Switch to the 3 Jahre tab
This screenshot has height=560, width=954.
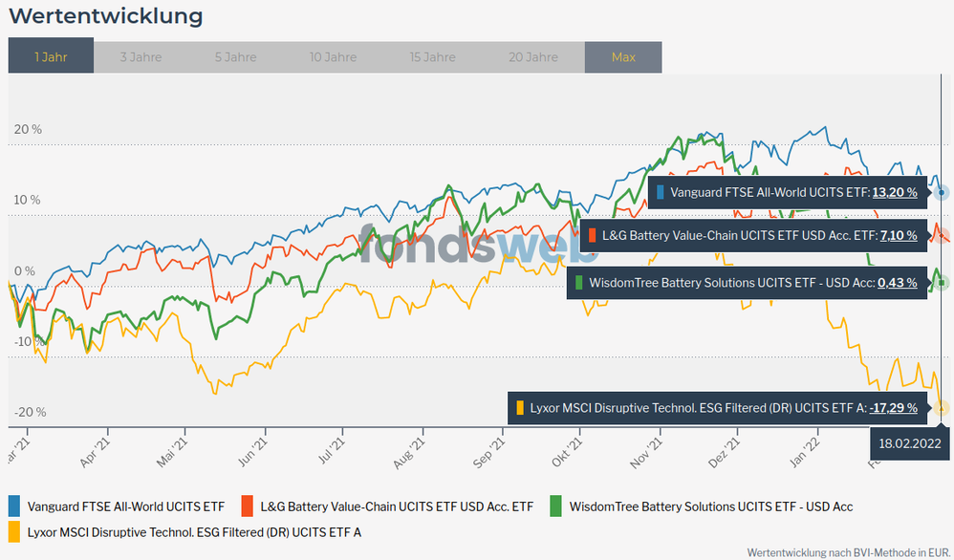[141, 57]
